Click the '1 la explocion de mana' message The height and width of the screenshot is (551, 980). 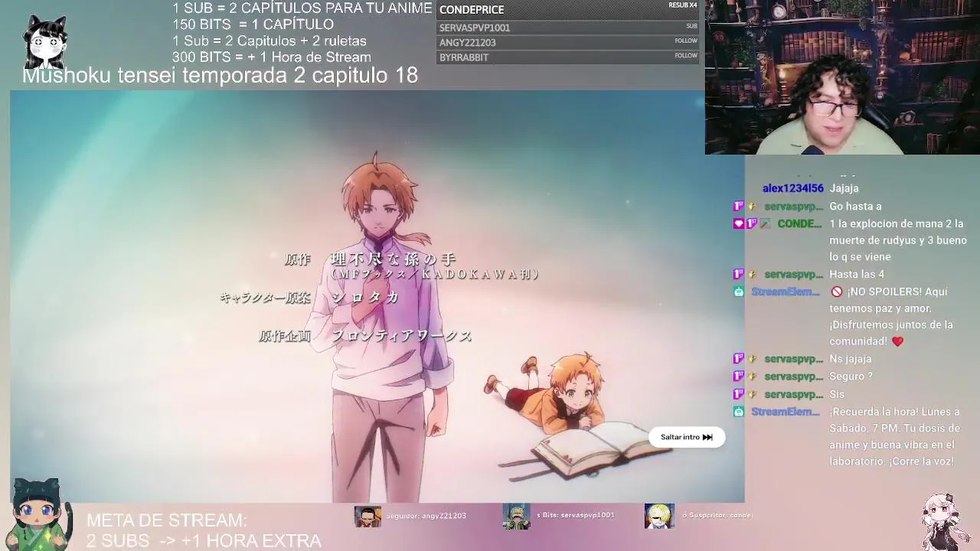coord(898,240)
